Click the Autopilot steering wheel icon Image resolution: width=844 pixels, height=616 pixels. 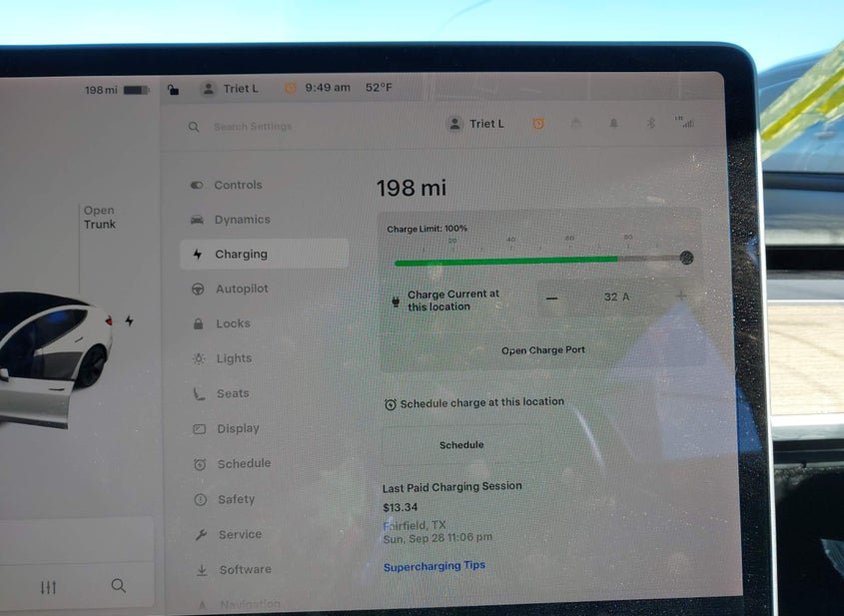pos(198,289)
